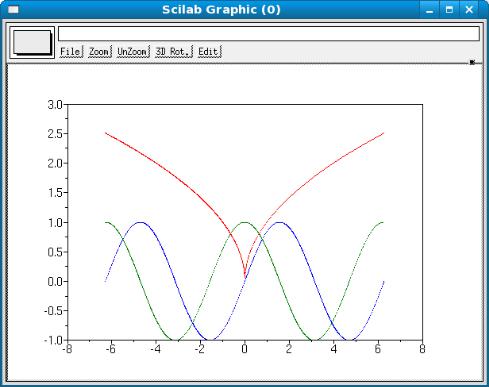Click the x-axis label 8
Screen dimensions: 489x387
[422, 349]
